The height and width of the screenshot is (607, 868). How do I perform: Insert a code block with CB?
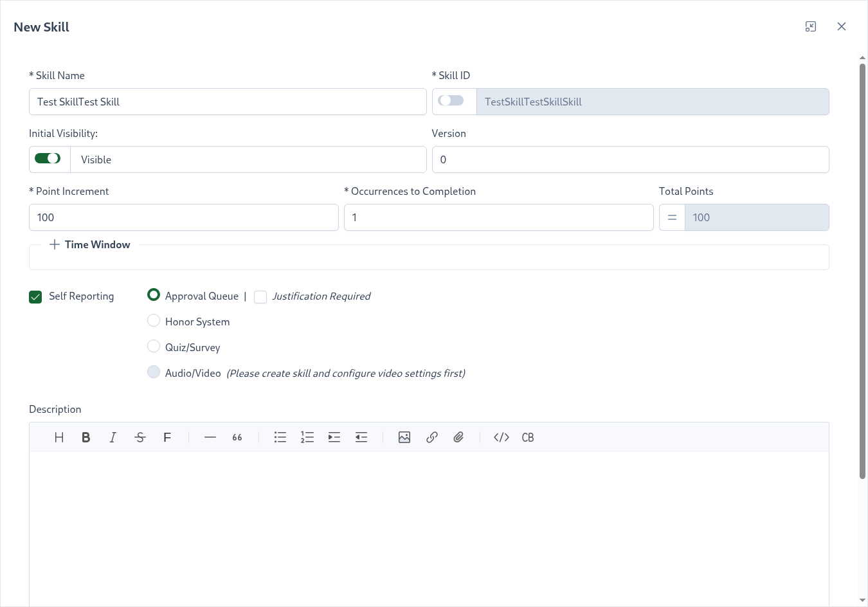pos(528,437)
